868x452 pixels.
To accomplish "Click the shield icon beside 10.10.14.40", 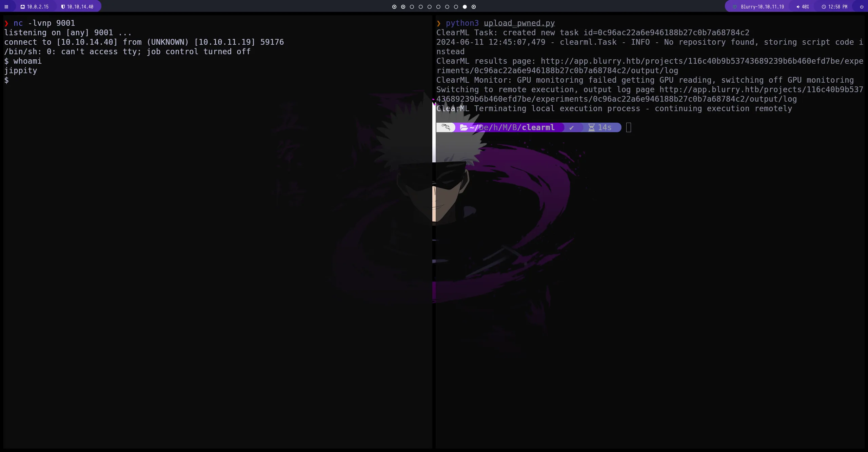I will point(63,6).
